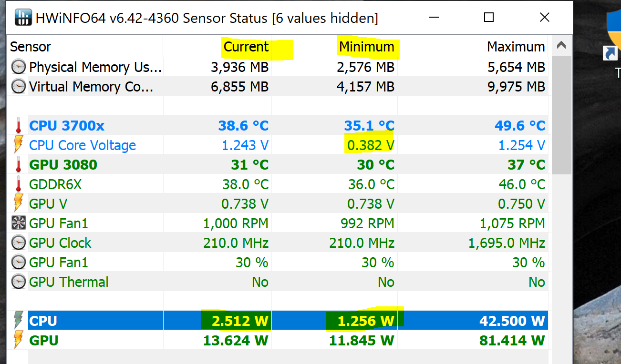This screenshot has width=621, height=364.
Task: Click the 1.254 V maximum voltage value
Action: [522, 145]
